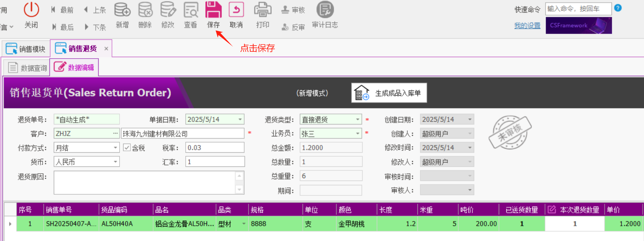Open the 审核人 dropdown arrow
Screen dimensions: 644x241
click(x=470, y=190)
